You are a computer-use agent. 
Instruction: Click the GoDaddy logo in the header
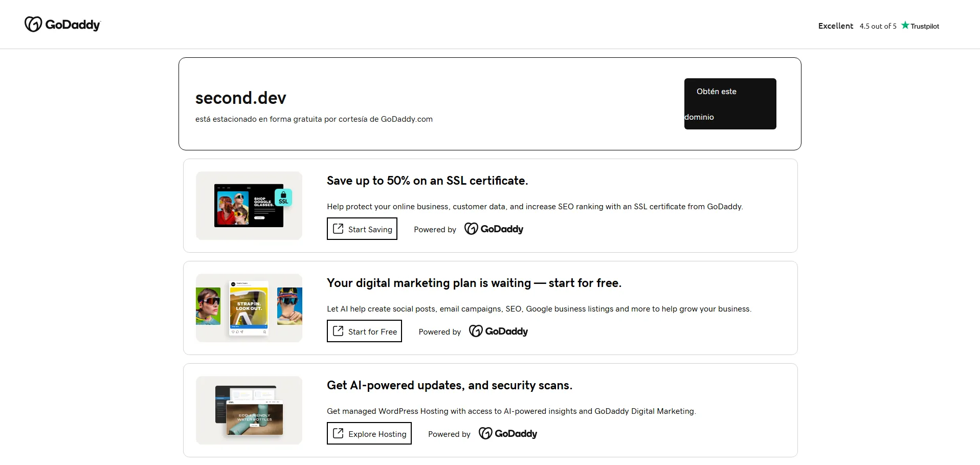coord(62,25)
